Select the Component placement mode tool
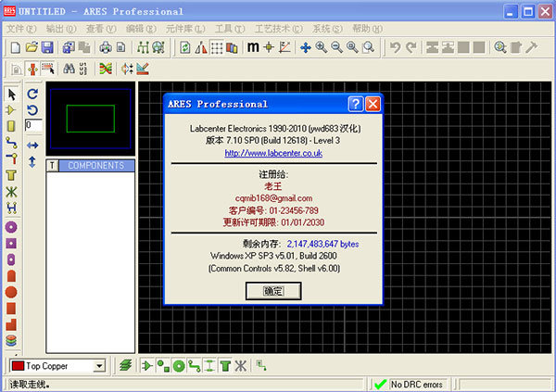Screen dimensions: 556x392 [x=11, y=110]
